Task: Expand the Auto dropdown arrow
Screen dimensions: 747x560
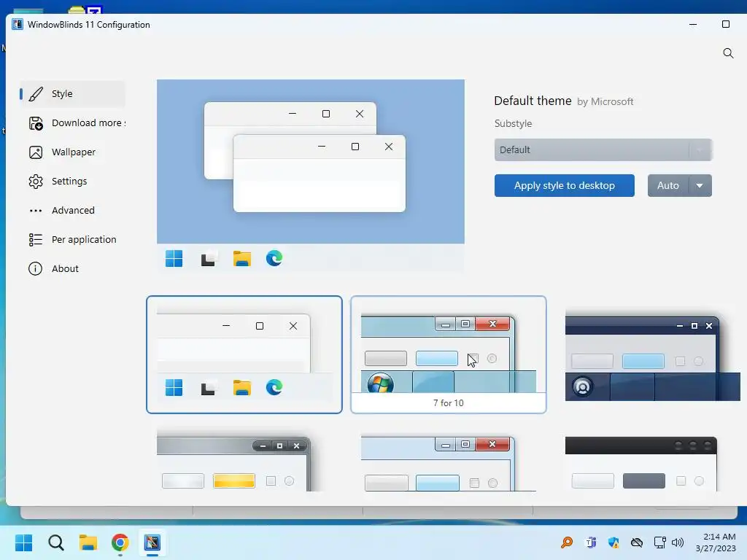Action: pyautogui.click(x=700, y=186)
